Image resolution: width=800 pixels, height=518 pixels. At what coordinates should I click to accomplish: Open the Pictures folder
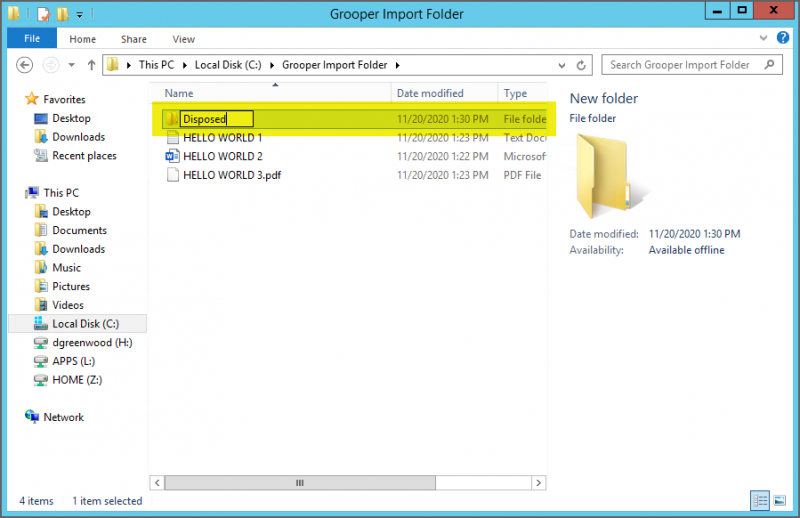[x=71, y=286]
